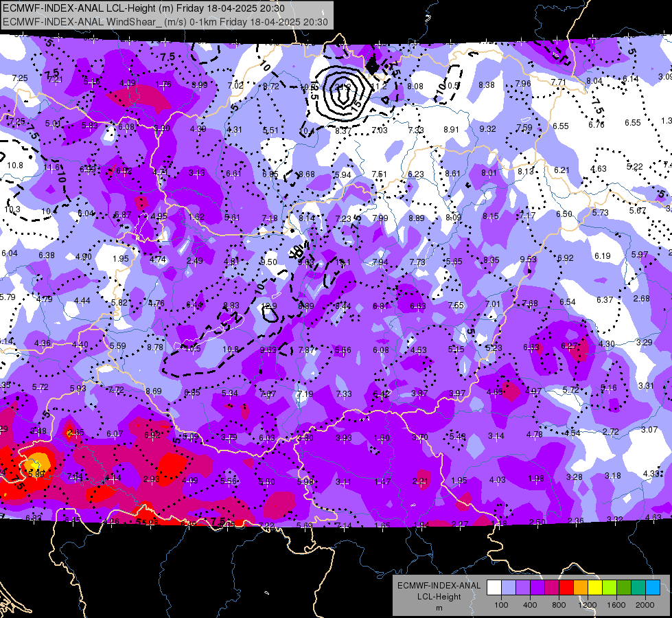Click the map value 10.5
This screenshot has height=618, width=672.
(x=192, y=349)
